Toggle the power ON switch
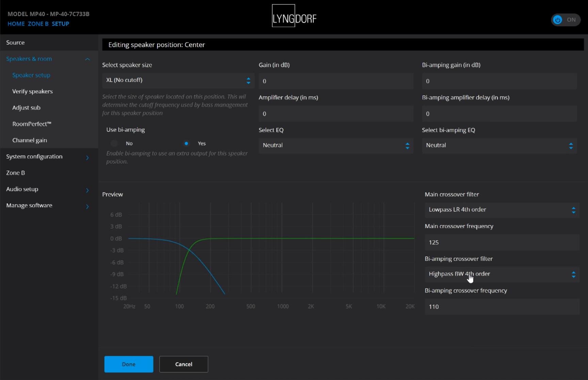The width and height of the screenshot is (588, 380). click(x=565, y=20)
